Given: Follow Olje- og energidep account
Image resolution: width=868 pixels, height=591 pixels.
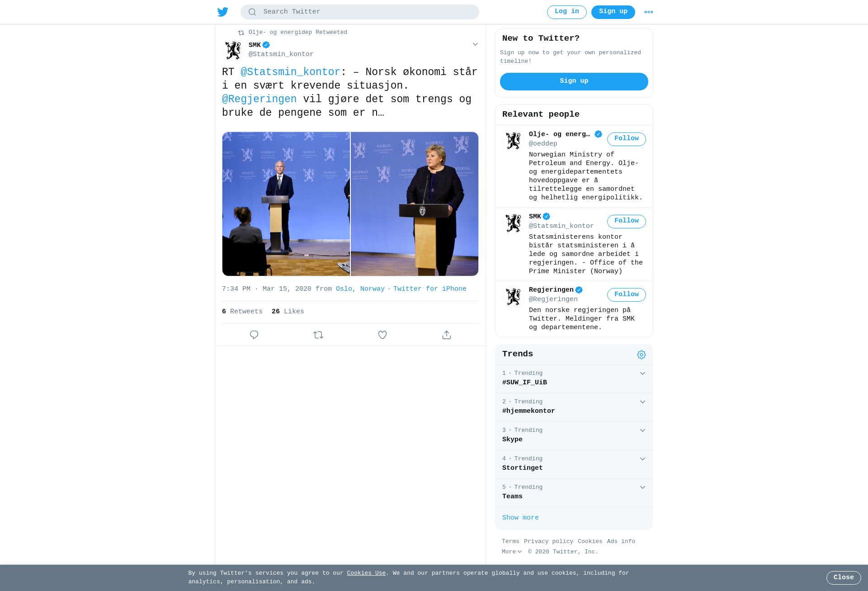Looking at the screenshot, I should [627, 139].
